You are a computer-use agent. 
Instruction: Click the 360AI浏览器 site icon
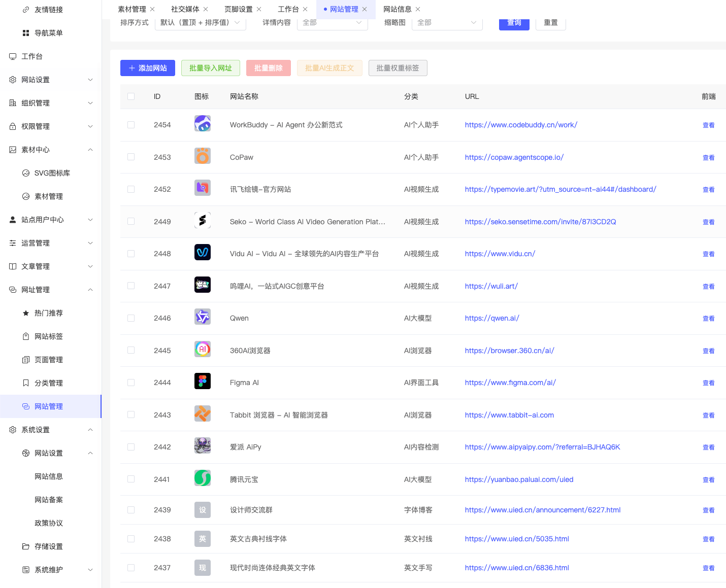click(x=203, y=349)
